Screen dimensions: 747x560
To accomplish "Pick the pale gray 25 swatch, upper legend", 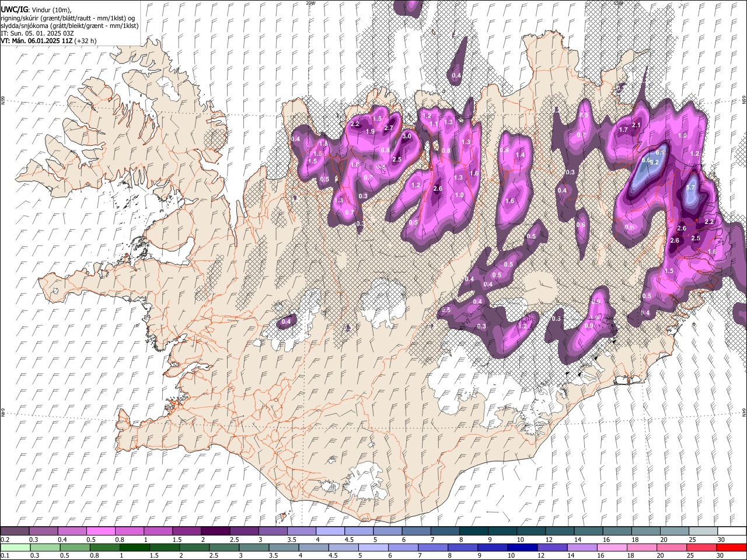I will point(703,531).
